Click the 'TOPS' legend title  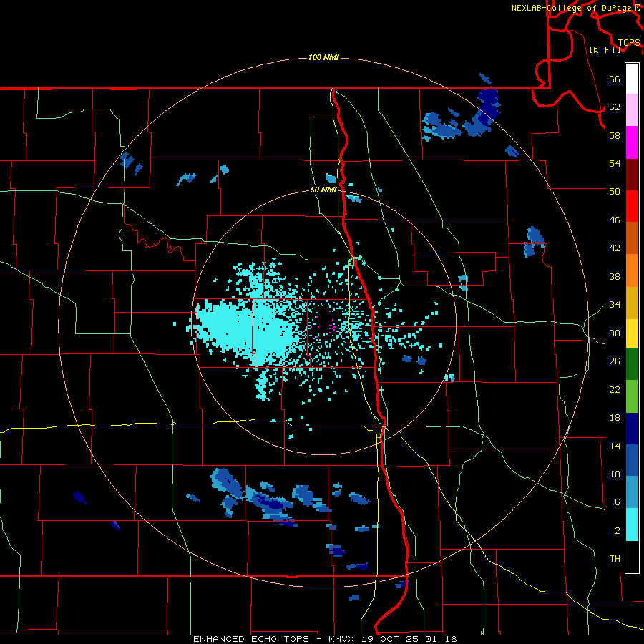(x=629, y=43)
